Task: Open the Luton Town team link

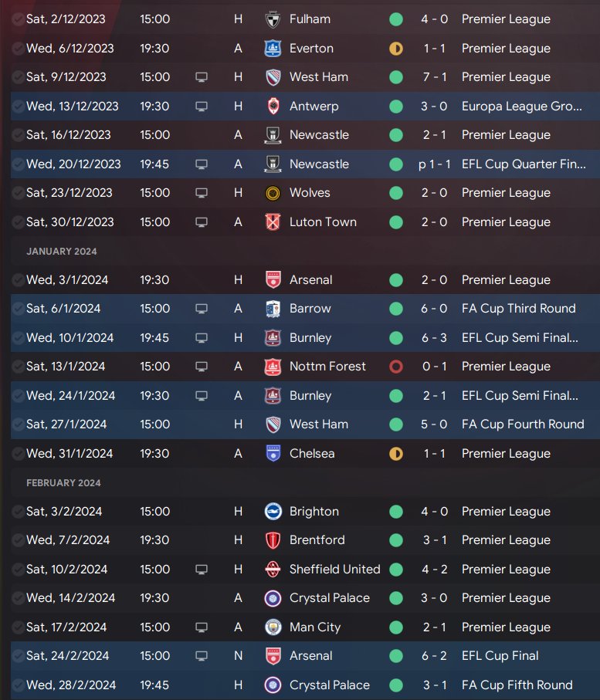Action: 323,221
